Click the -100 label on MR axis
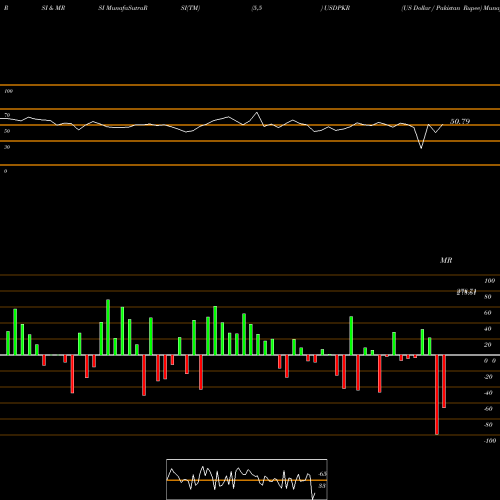Image resolution: width=500 pixels, height=500 pixels. pyautogui.click(x=490, y=441)
